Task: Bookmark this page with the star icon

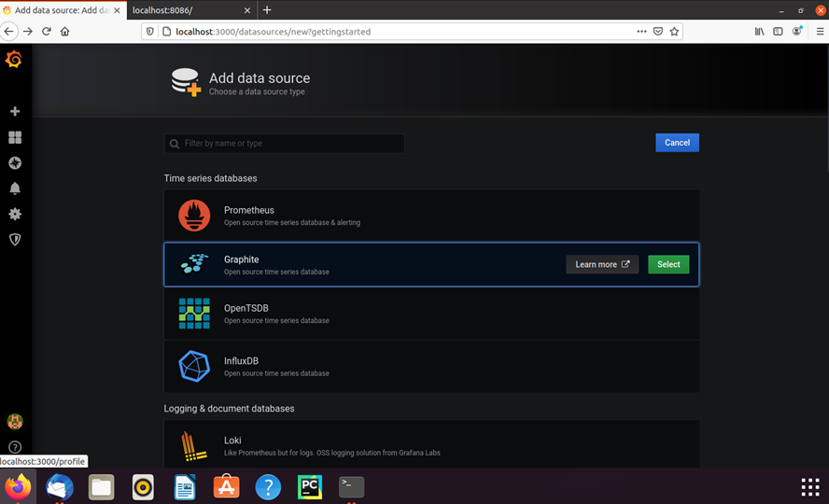Action: coord(674,31)
